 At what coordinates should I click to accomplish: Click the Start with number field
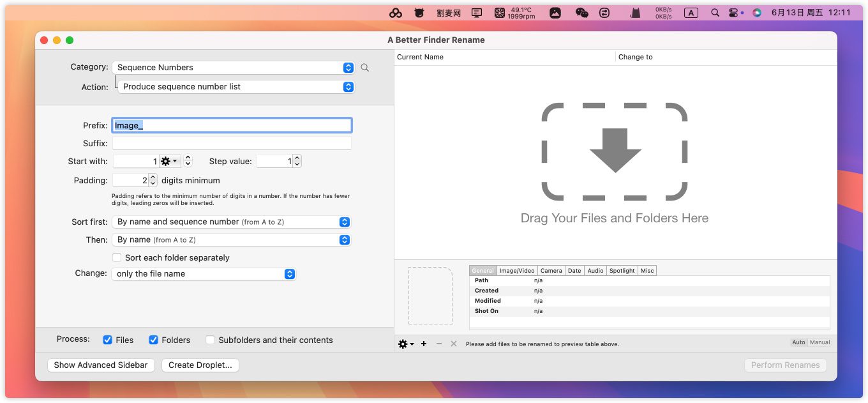tap(136, 162)
